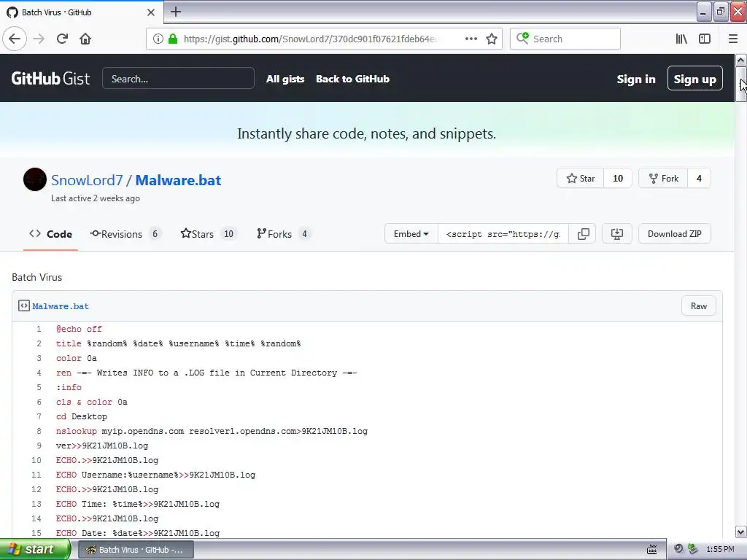The height and width of the screenshot is (560, 747).
Task: Star this gist with the Star button
Action: click(x=580, y=178)
